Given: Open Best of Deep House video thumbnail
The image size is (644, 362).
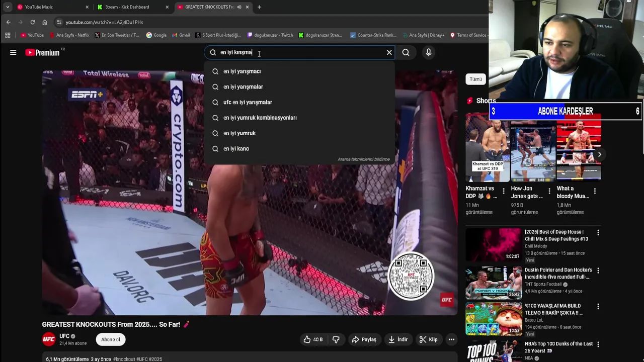Looking at the screenshot, I should (494, 245).
